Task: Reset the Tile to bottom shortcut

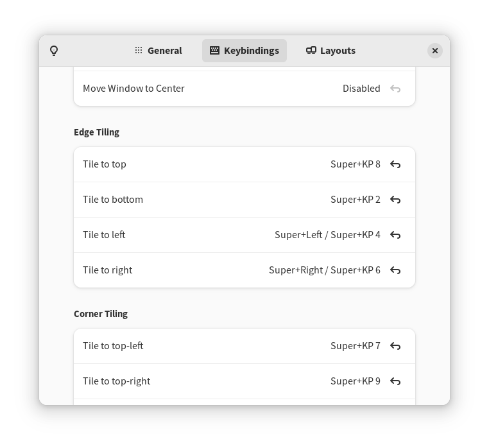Action: pos(395,200)
